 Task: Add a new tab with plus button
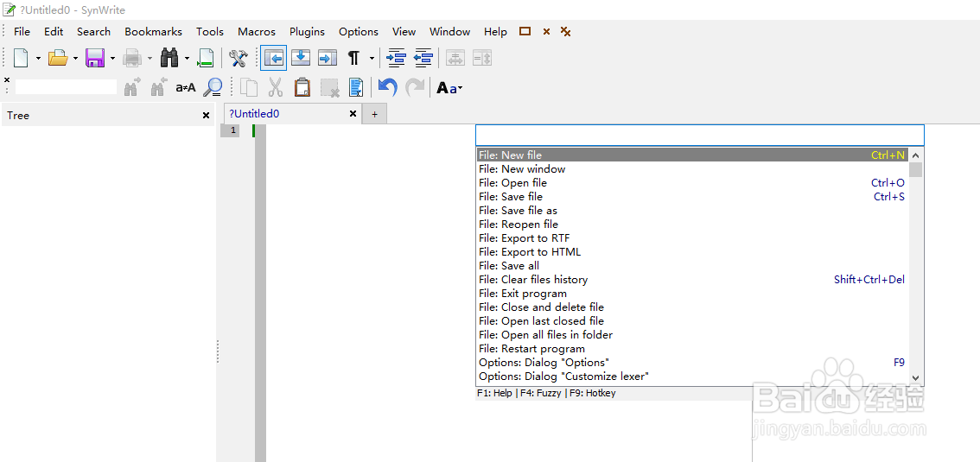375,114
